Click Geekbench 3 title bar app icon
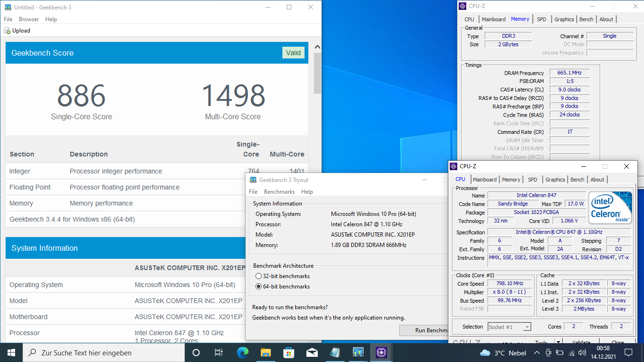 pyautogui.click(x=8, y=8)
